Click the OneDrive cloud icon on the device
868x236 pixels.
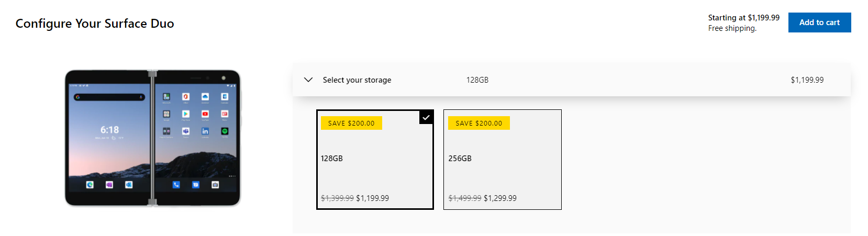click(x=205, y=97)
